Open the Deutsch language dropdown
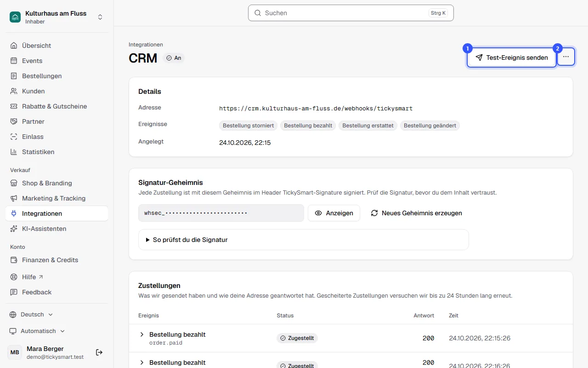 click(x=31, y=315)
